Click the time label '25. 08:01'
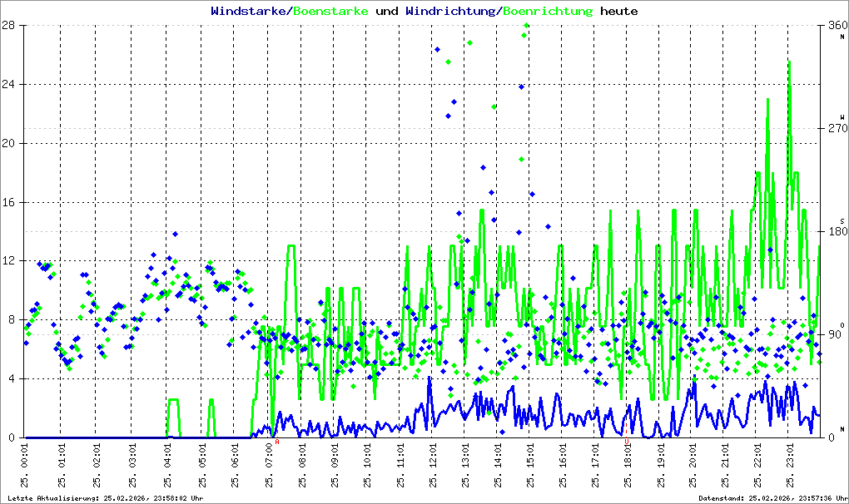 tap(301, 466)
